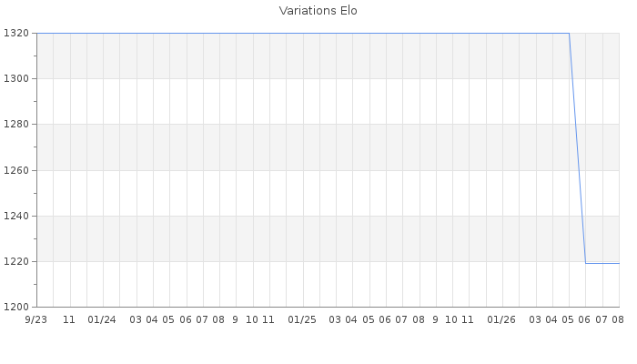
Task: Click the 01/24 x-axis date label
Action: coord(102,319)
